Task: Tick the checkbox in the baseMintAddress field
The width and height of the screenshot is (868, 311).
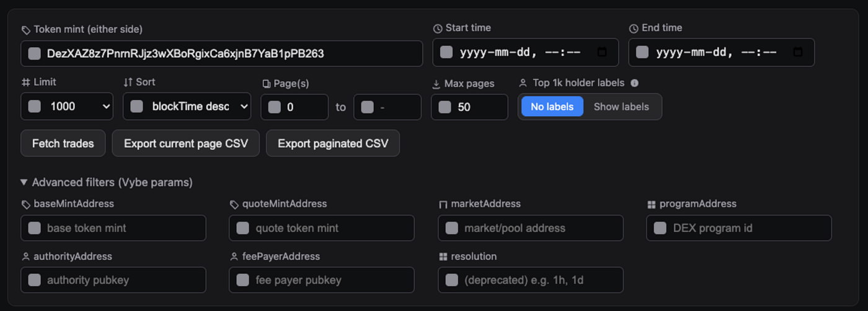Action: pos(35,228)
